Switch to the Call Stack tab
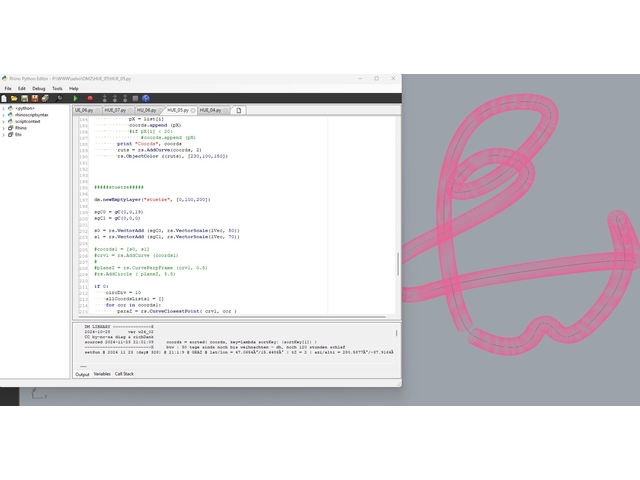The image size is (640, 480). pyautogui.click(x=124, y=374)
